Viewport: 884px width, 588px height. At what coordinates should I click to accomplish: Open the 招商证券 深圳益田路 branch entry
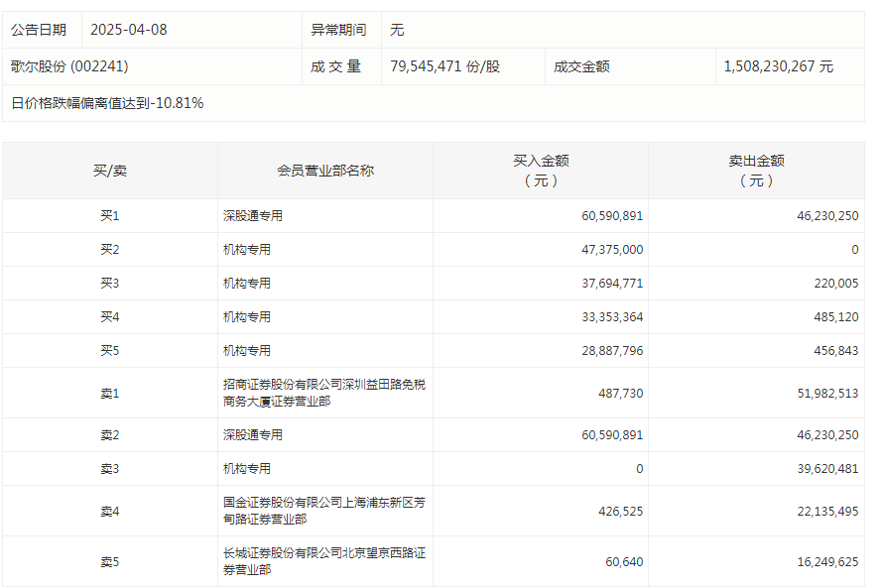pyautogui.click(x=324, y=393)
